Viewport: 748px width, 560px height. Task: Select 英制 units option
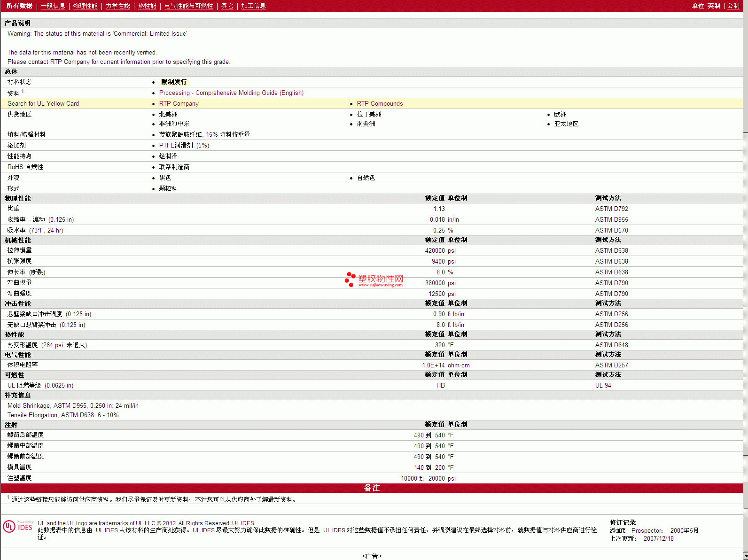click(714, 6)
